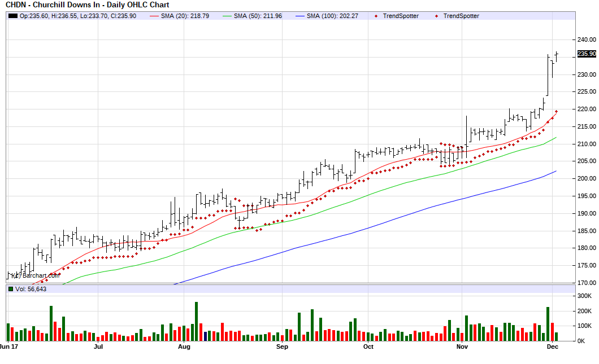599x364 pixels.
Task: Click the 225.00 price axis label
Action: coord(587,91)
